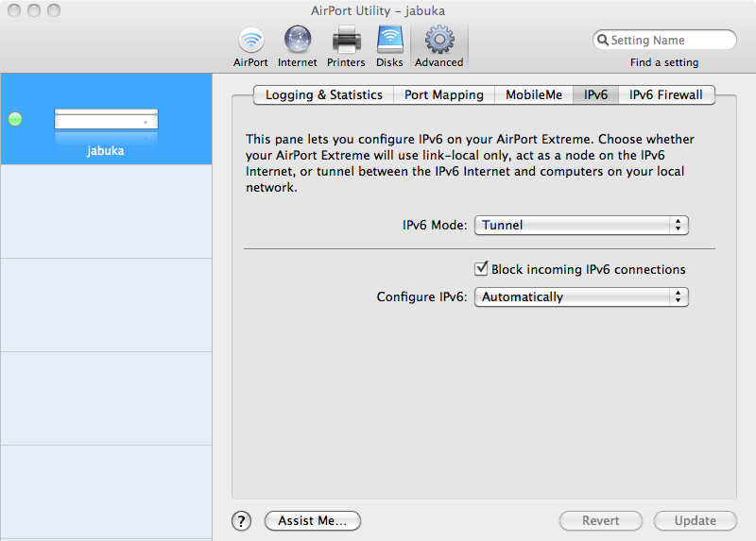Screen dimensions: 756x541
Task: Switch to the Port Mapping tab
Action: point(444,95)
